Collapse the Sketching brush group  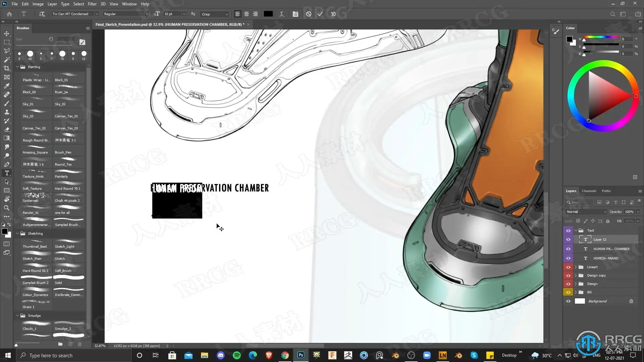[17, 234]
